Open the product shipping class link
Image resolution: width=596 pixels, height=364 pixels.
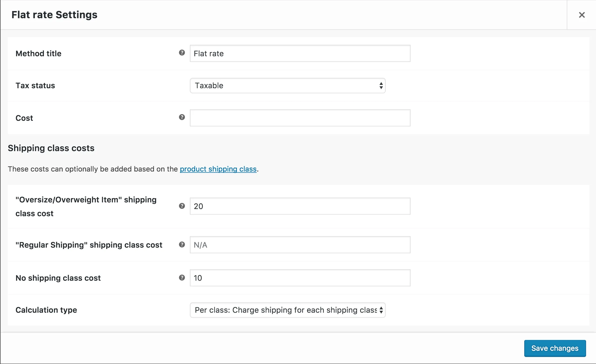pos(218,169)
